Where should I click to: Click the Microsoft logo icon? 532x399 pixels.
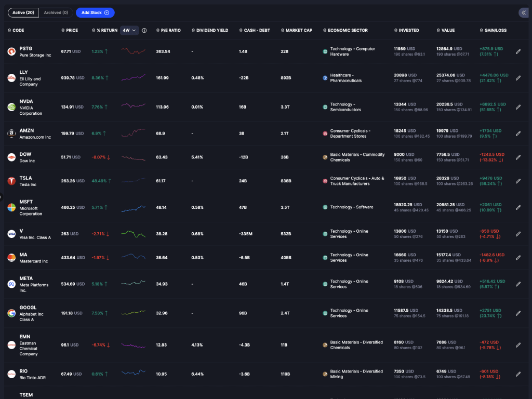(x=11, y=208)
